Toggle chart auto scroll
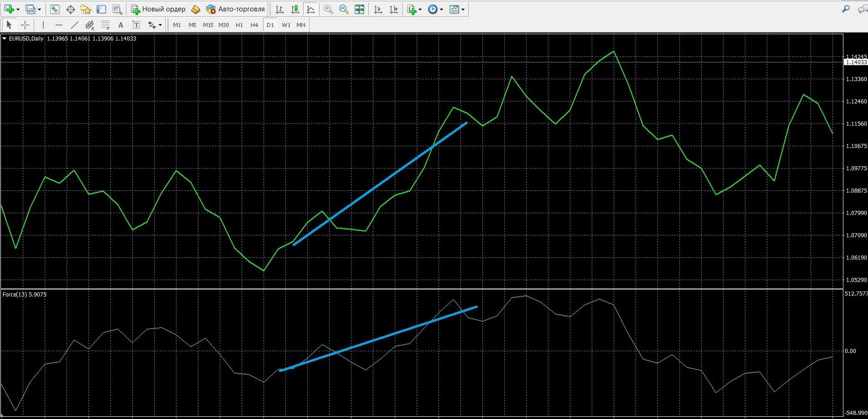The width and height of the screenshot is (868, 419). [x=378, y=9]
